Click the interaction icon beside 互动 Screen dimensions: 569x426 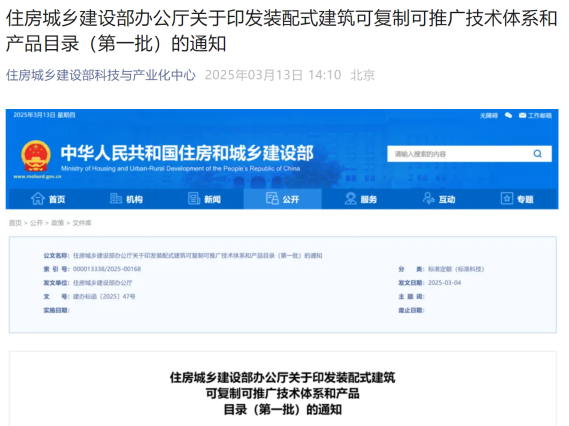click(x=429, y=198)
